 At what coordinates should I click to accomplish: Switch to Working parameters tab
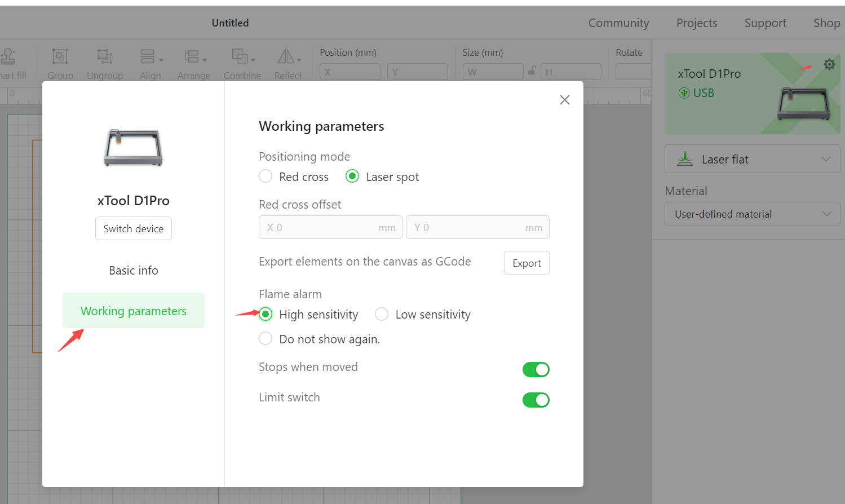(x=134, y=311)
